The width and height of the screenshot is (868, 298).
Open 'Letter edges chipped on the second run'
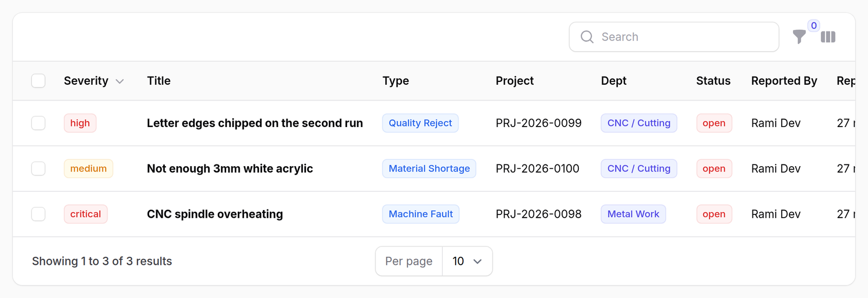tap(255, 123)
